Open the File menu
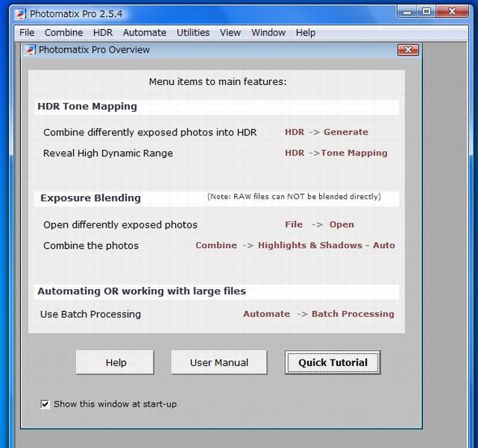The image size is (478, 448). pos(27,32)
